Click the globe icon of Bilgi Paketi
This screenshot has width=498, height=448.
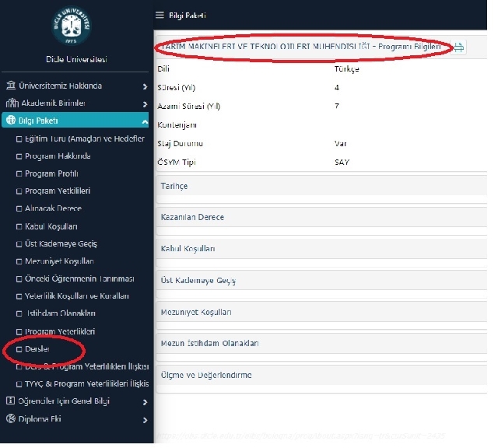(x=11, y=120)
